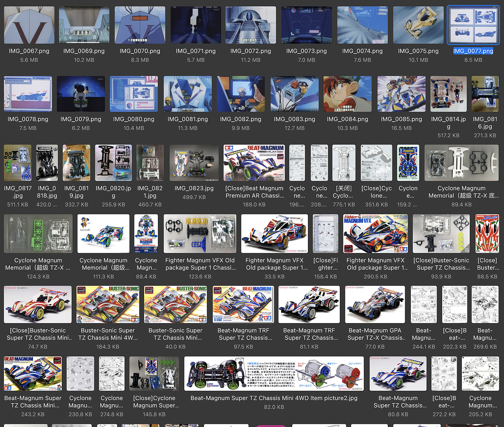
Task: Select the 243.2 KB Beat-Magnum box-art thumbnail
Action: 33,373
